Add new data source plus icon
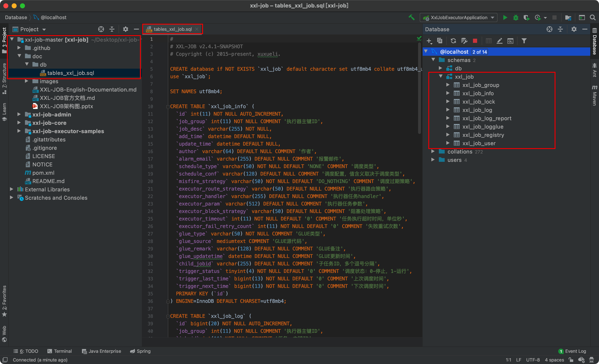Image resolution: width=599 pixels, height=364 pixels. tap(429, 41)
